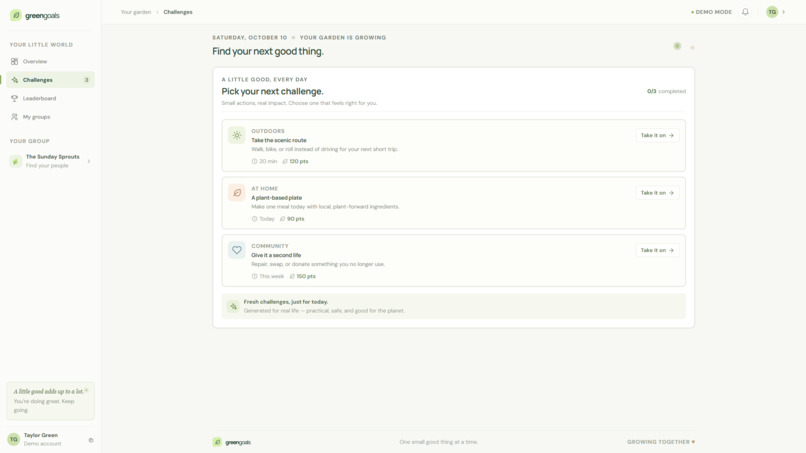Click the footer greengoals logo
The height and width of the screenshot is (453, 806).
(x=232, y=442)
